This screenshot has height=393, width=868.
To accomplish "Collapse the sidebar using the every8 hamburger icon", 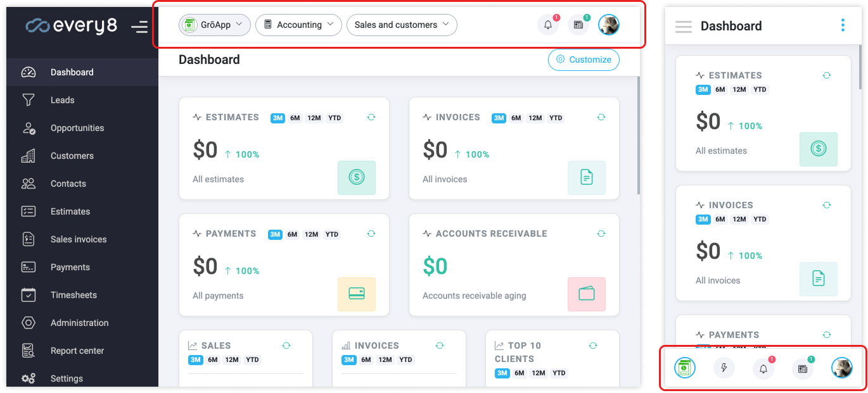I will pyautogui.click(x=139, y=27).
